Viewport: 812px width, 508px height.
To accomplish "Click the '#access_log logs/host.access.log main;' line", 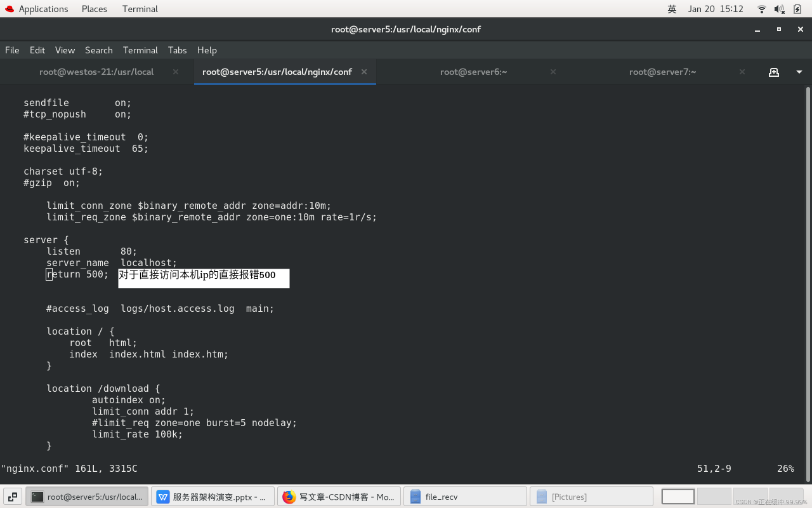I will (160, 309).
